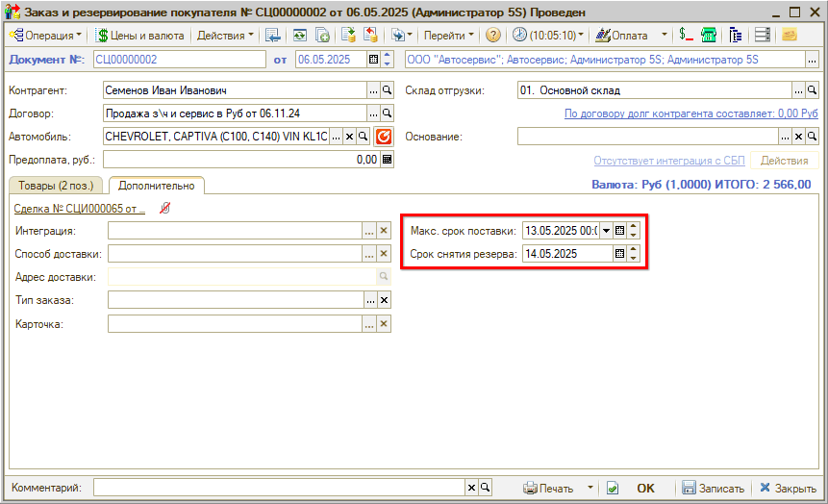Click the orange refresh icon beside Автомобиль
This screenshot has width=828, height=504.
tap(384, 137)
